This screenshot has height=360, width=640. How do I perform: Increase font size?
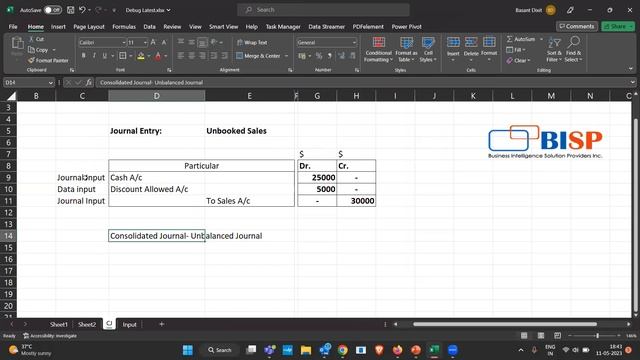pos(153,42)
